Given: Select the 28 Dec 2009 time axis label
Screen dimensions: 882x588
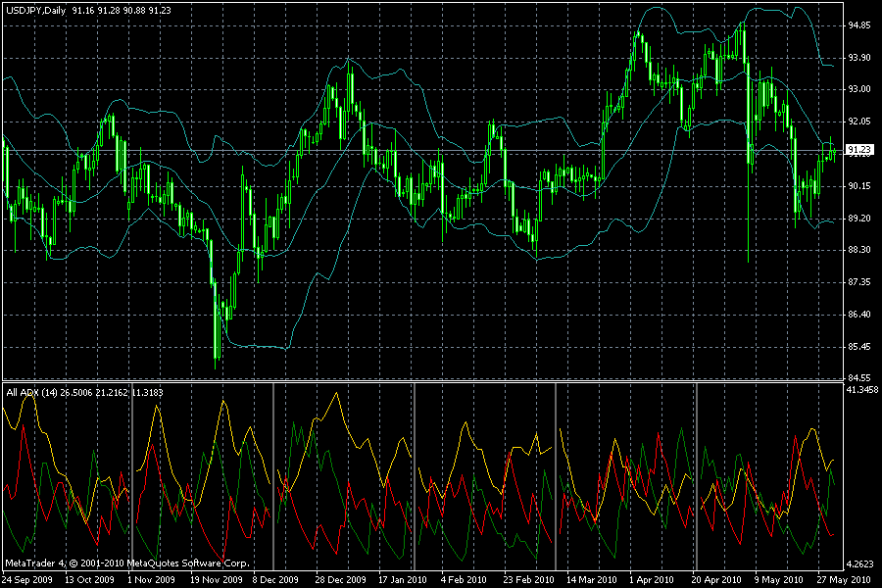Looking at the screenshot, I should pyautogui.click(x=340, y=579).
